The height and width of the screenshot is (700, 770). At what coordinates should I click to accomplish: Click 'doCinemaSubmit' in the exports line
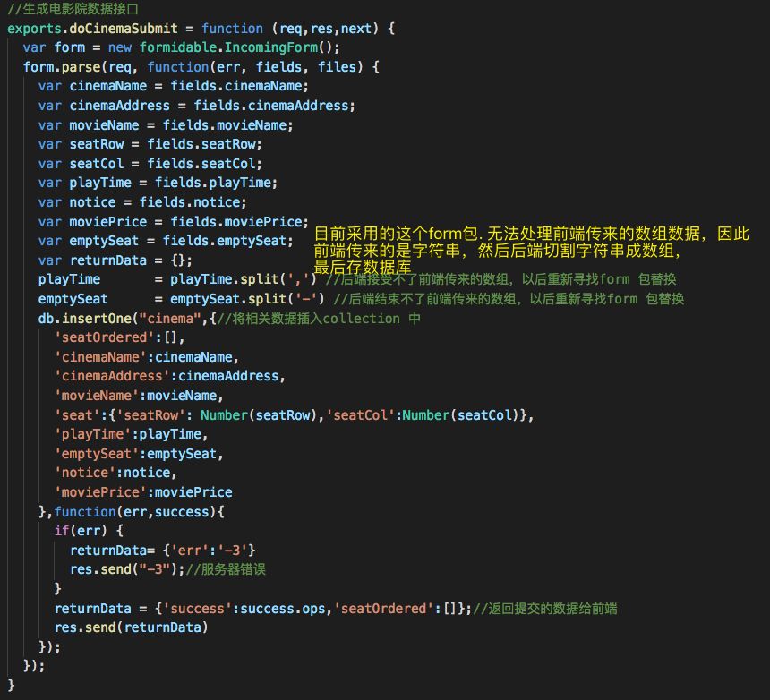click(124, 29)
